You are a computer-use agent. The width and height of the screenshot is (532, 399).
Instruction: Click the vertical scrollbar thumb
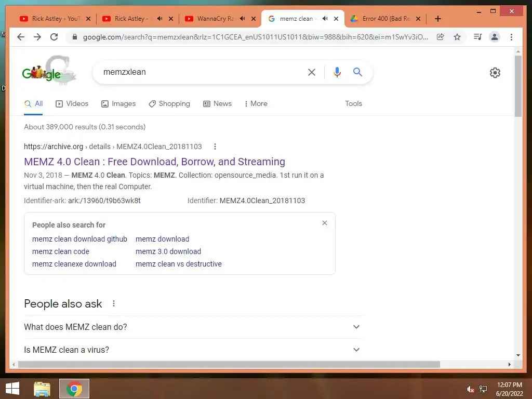[x=518, y=86]
